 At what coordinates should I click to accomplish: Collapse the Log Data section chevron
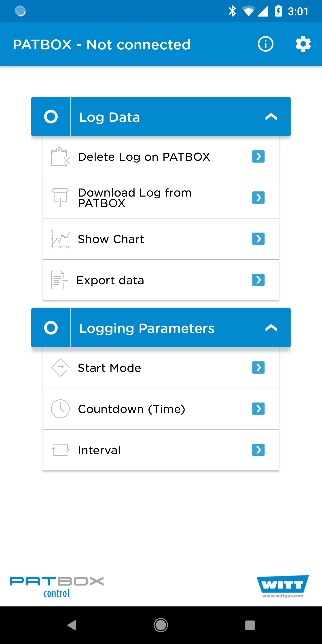[271, 117]
